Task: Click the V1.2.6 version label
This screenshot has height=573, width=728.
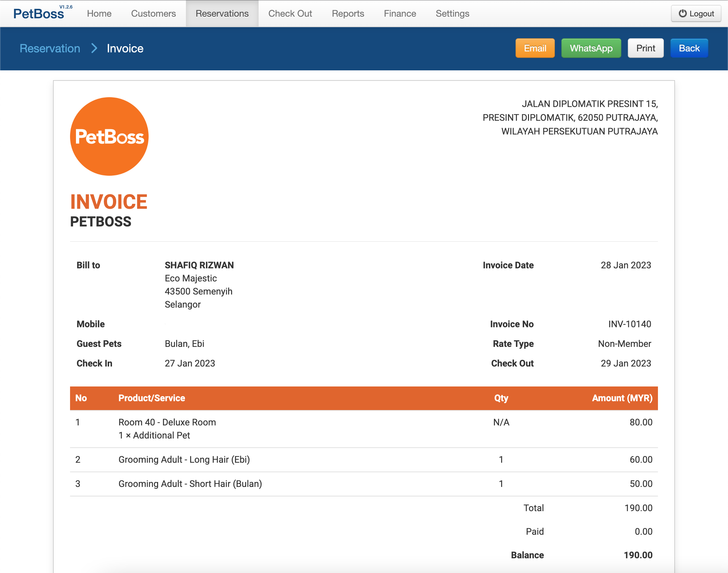Action: click(66, 7)
